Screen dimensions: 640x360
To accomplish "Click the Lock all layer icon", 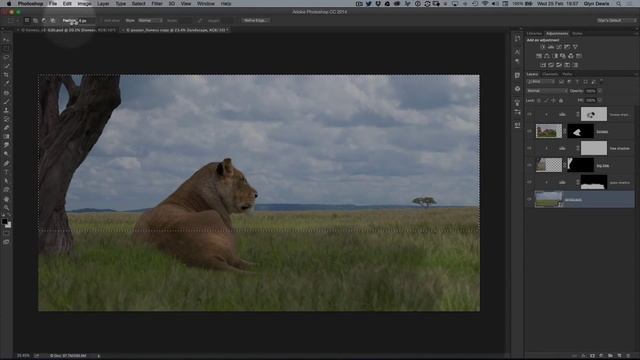I will pos(561,100).
